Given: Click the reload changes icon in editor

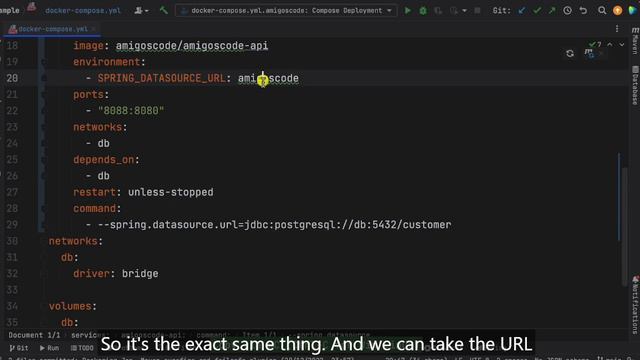Looking at the screenshot, I should coord(570,53).
